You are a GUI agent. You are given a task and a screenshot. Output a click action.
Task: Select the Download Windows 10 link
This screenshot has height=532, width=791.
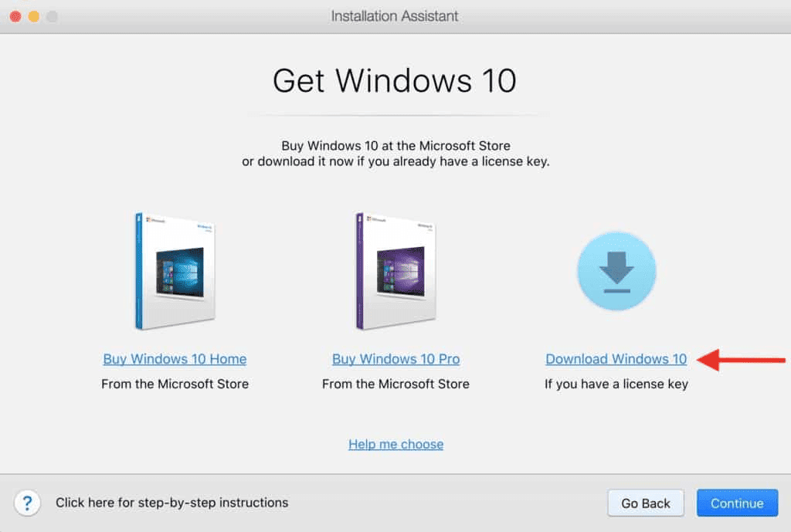click(616, 359)
